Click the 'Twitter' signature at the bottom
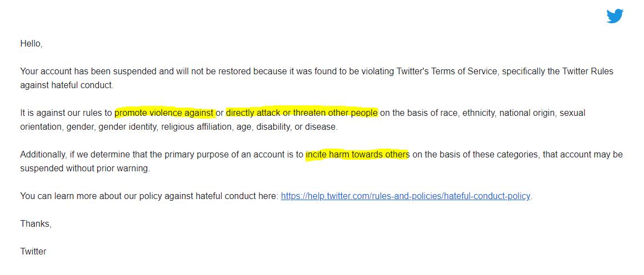This screenshot has width=644, height=275. point(33,251)
